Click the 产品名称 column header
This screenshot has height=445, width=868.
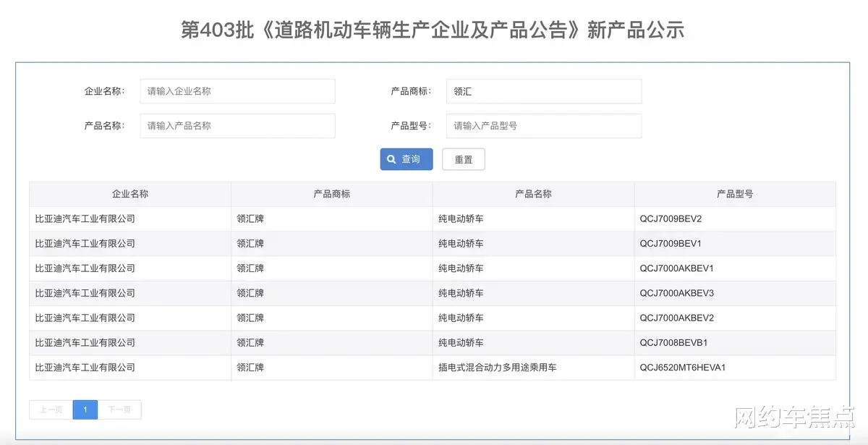coord(534,194)
